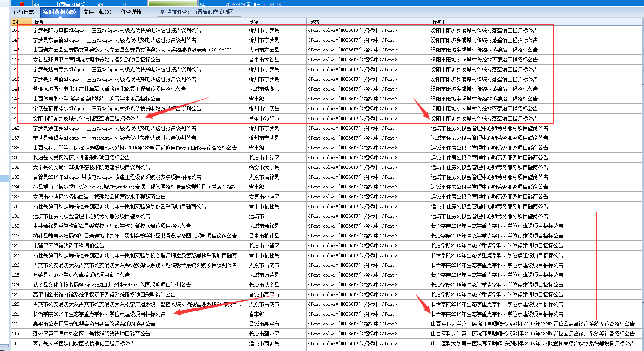The image size is (644, 351).
Task: Click the 状态 column header
Action: point(368,22)
